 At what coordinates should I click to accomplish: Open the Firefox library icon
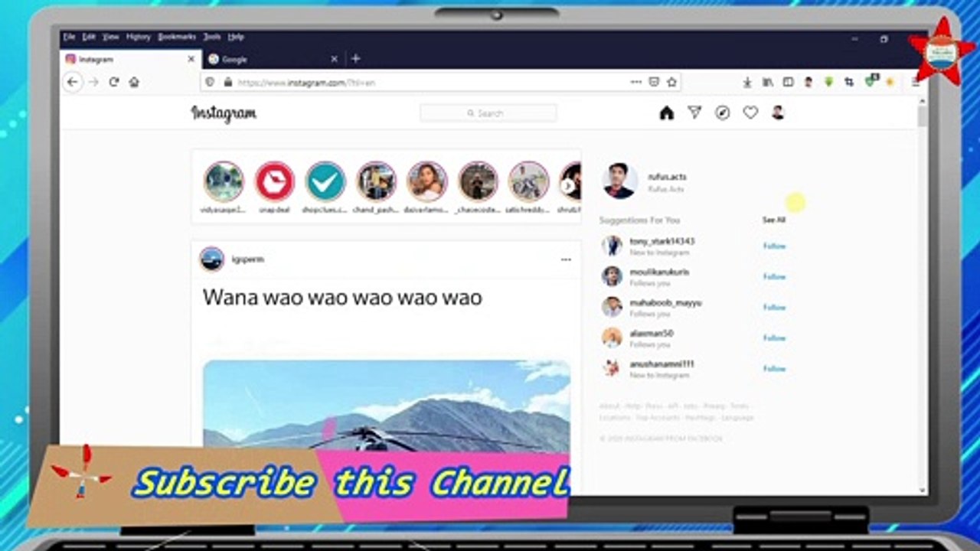767,82
